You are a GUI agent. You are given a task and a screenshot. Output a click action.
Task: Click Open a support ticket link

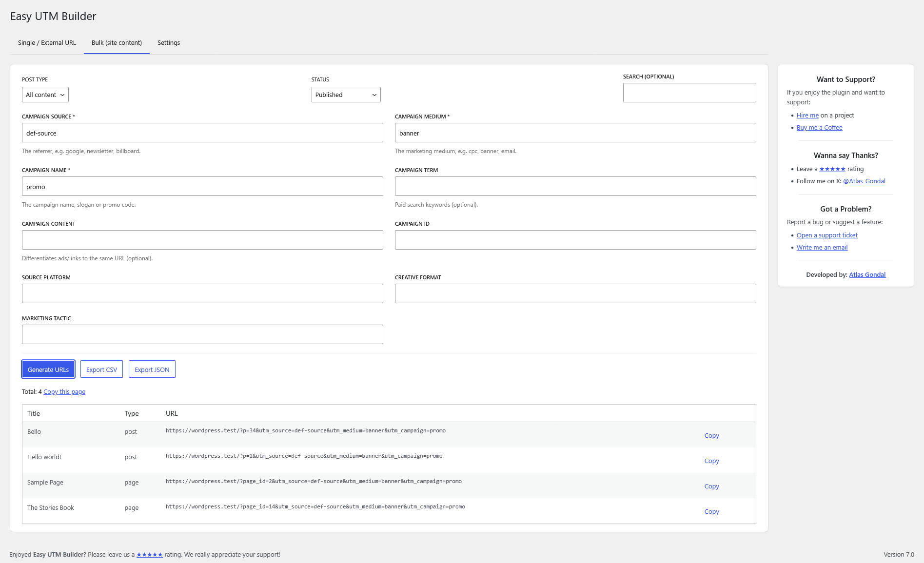(x=827, y=235)
